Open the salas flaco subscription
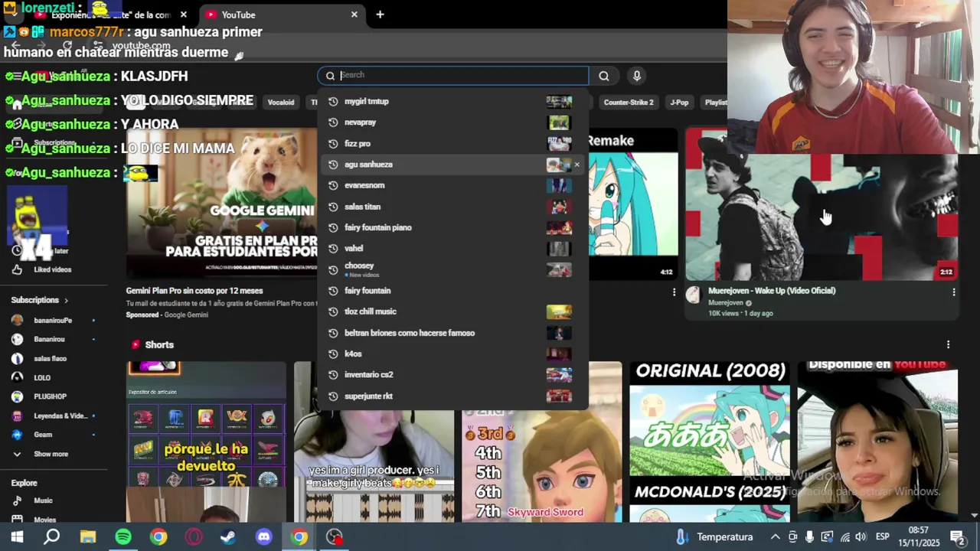The image size is (980, 551). (x=54, y=358)
